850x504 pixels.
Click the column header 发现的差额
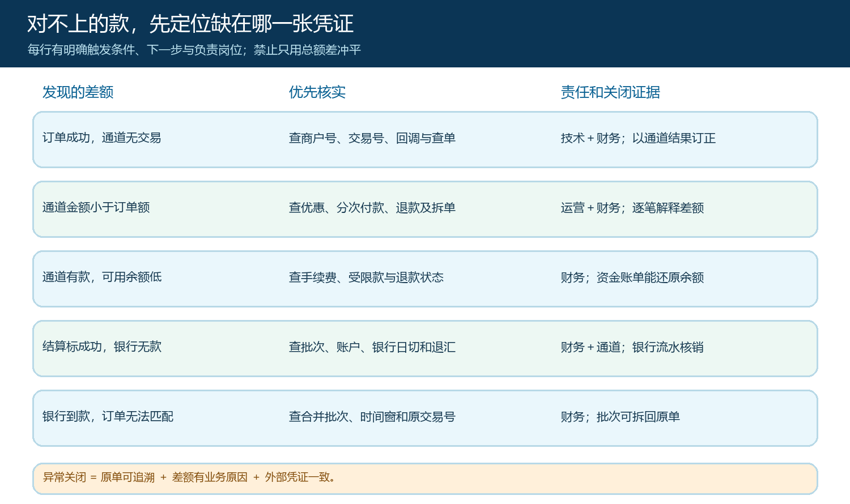click(78, 92)
